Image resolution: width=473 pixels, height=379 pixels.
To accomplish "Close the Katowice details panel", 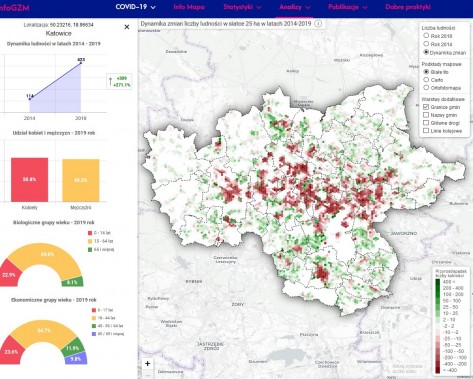I will [127, 27].
